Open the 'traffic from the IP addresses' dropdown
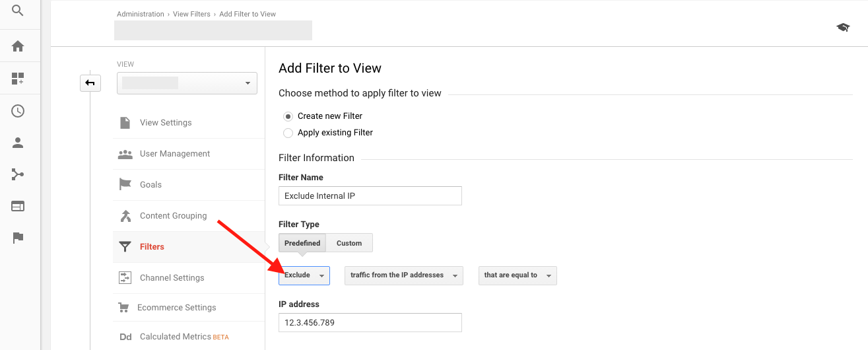The image size is (868, 350). pos(403,275)
